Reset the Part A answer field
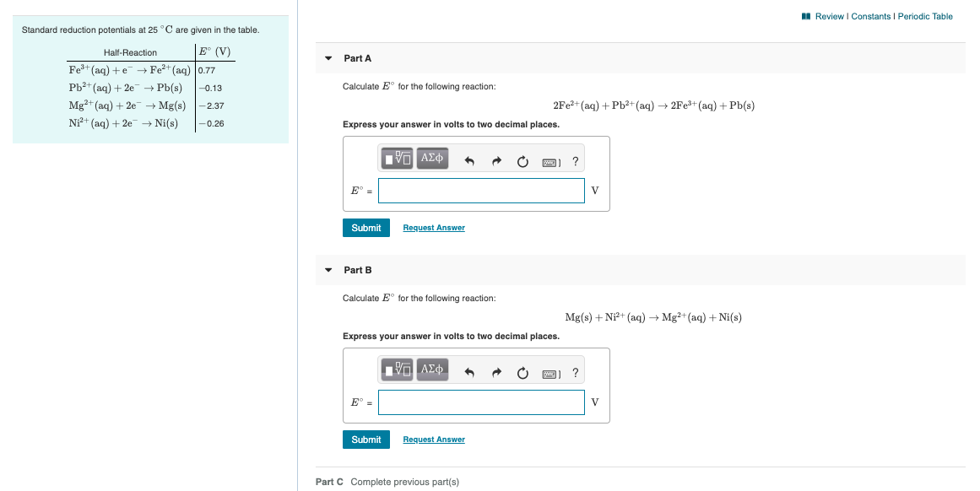Viewport: 980px width, 491px height. tap(522, 160)
